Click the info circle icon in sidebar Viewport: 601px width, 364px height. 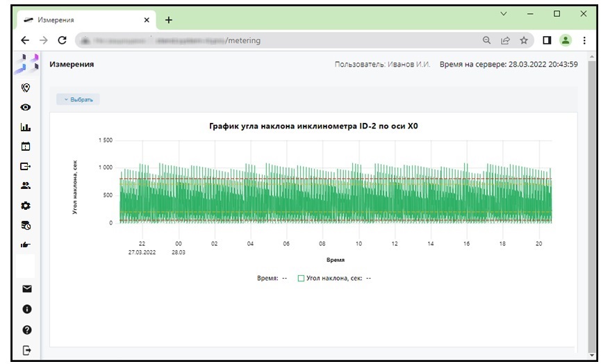coord(27,309)
